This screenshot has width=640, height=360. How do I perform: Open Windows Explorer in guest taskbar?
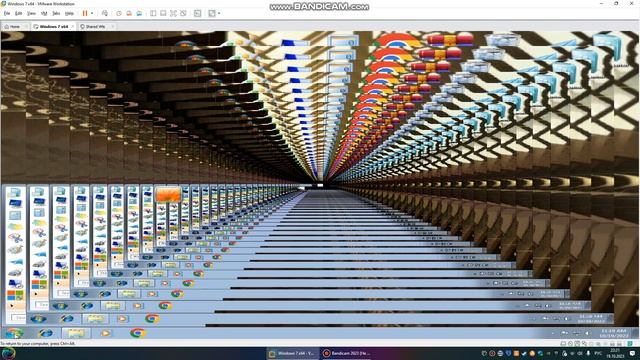76,333
